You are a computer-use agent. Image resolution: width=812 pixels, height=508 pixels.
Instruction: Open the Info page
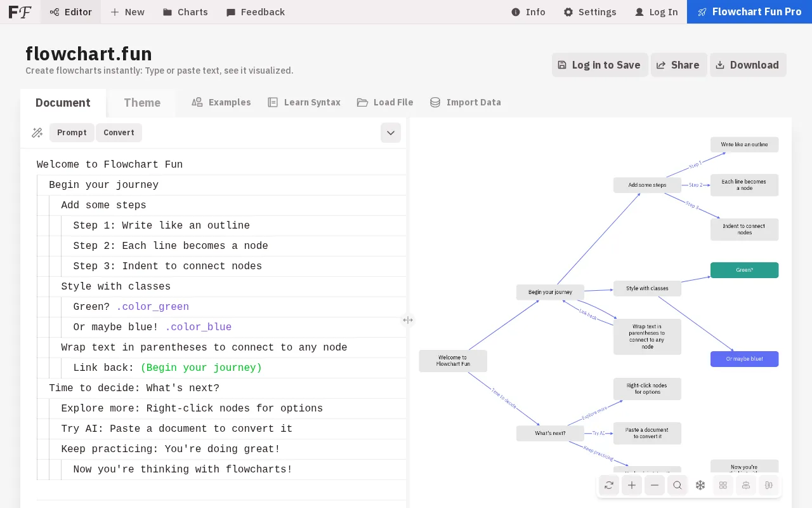pyautogui.click(x=528, y=12)
